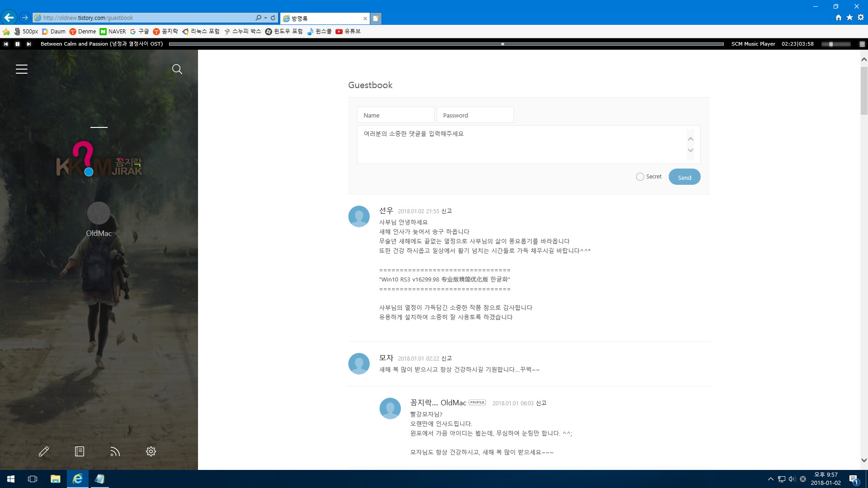Viewport: 868px width, 488px height.
Task: Click the RSS feed icon
Action: click(115, 451)
